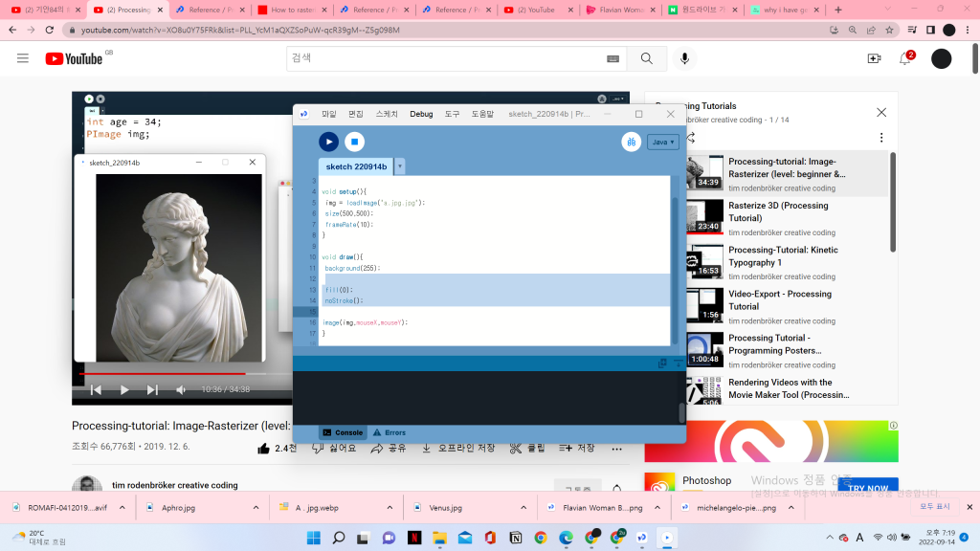Start voice search with the microphone

[685, 58]
